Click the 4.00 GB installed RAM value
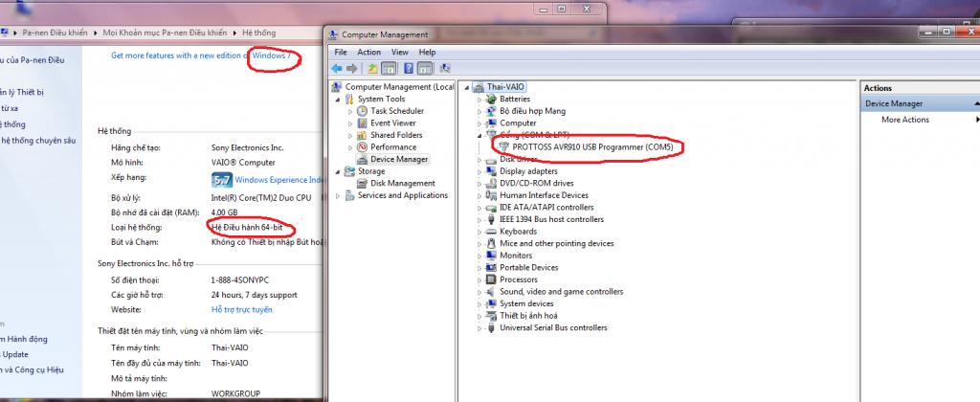Screen dimensions: 980x402 click(x=224, y=212)
